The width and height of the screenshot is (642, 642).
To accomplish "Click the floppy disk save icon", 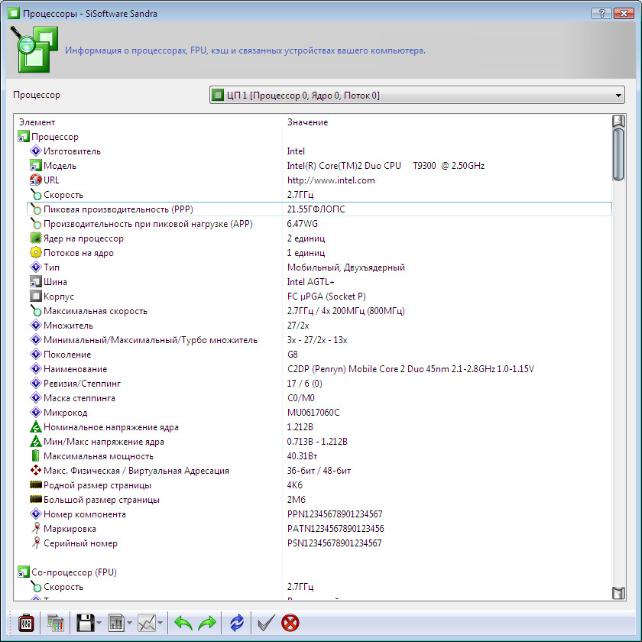I will pos(86,623).
